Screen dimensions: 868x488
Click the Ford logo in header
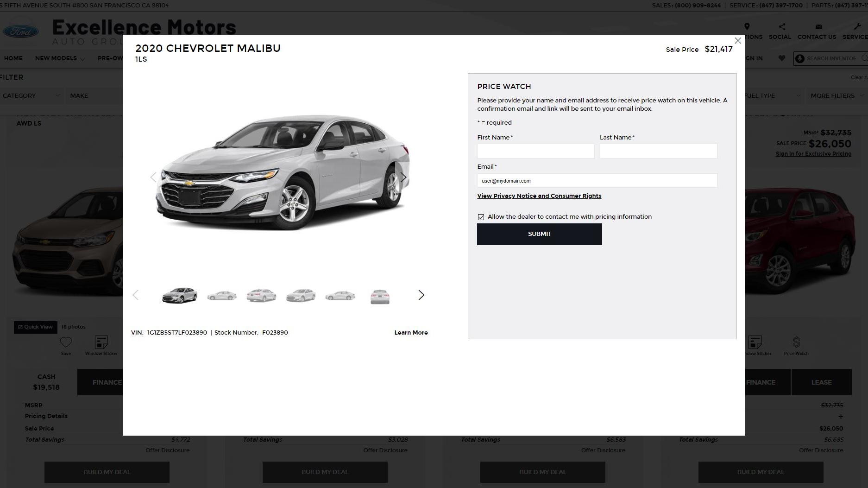pyautogui.click(x=21, y=32)
